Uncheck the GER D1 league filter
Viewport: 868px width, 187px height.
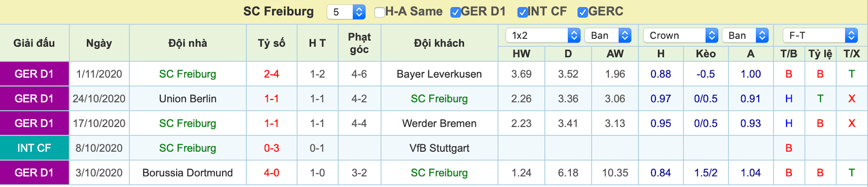455,13
